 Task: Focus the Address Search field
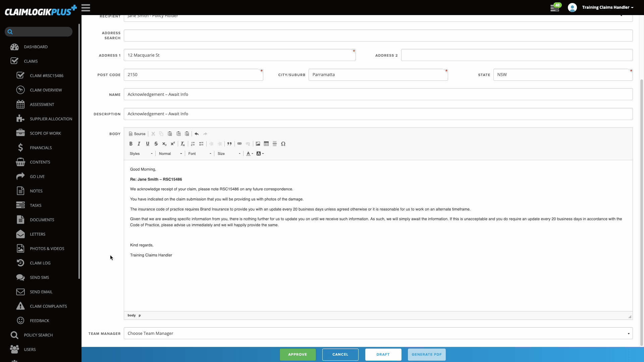coord(378,36)
